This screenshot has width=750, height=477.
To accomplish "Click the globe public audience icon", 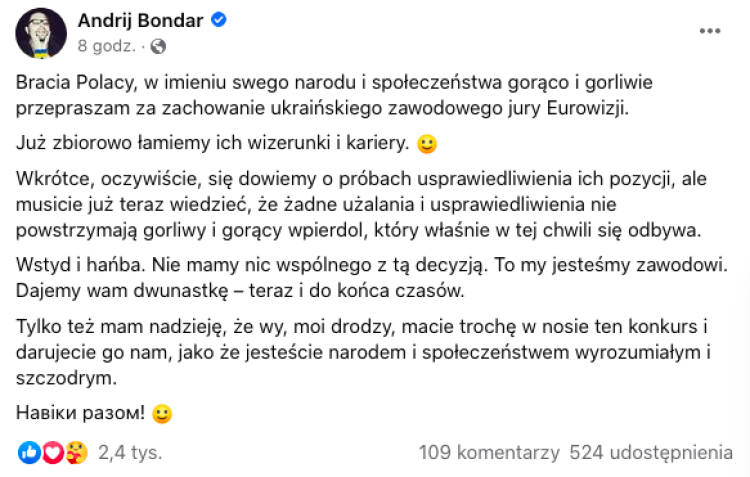I will (x=158, y=46).
